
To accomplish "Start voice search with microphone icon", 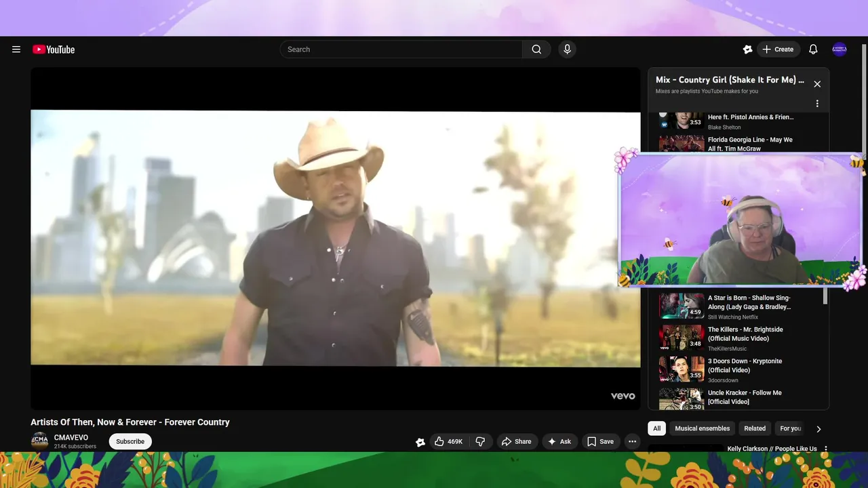I will [567, 49].
